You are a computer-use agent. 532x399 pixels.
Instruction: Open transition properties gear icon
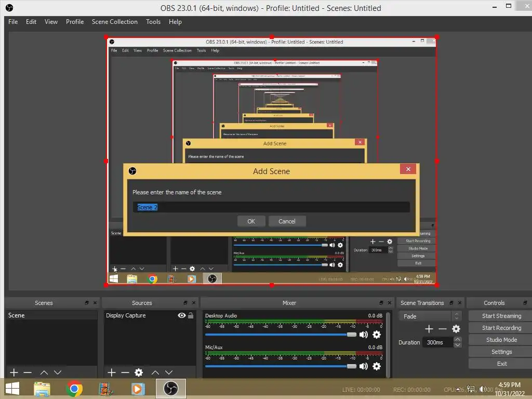point(456,329)
